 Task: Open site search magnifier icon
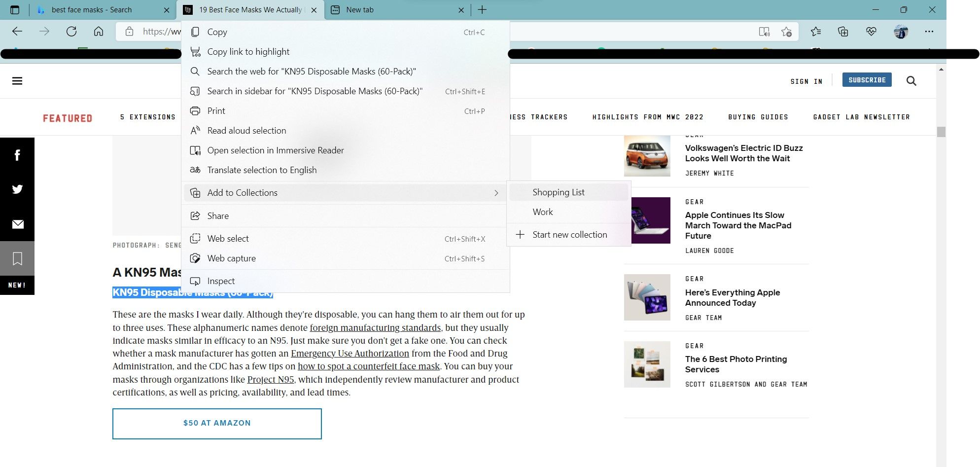[x=911, y=81]
